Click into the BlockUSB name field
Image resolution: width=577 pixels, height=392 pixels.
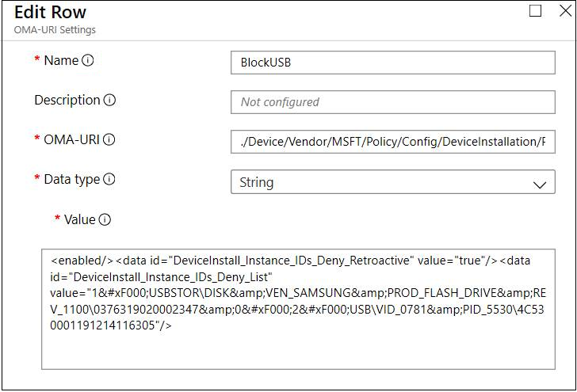tap(392, 63)
